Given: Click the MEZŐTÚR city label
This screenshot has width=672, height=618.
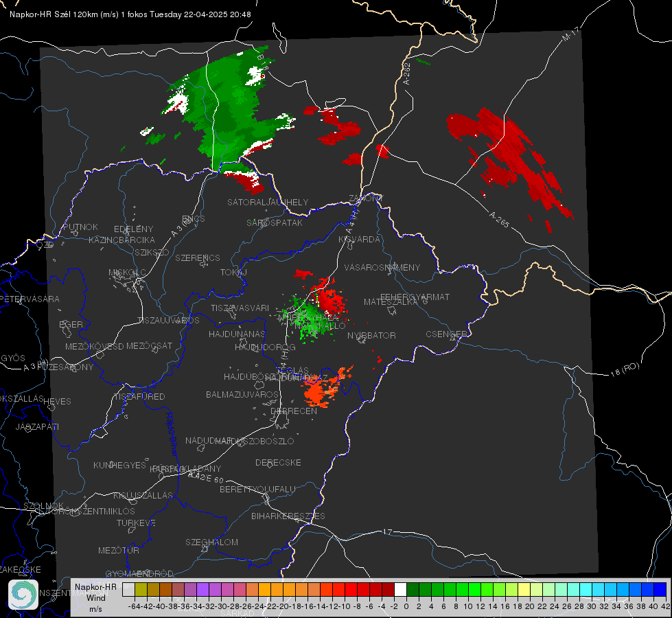Looking at the screenshot, I should (119, 550).
